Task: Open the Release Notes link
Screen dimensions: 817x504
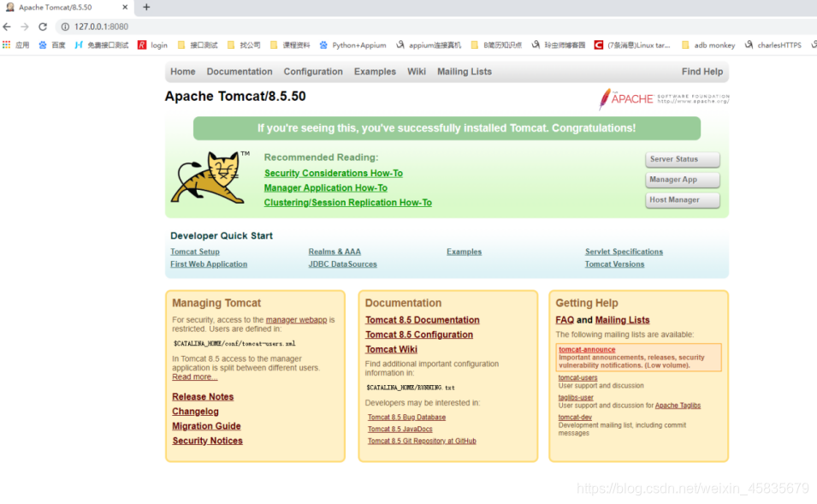Action: [203, 397]
